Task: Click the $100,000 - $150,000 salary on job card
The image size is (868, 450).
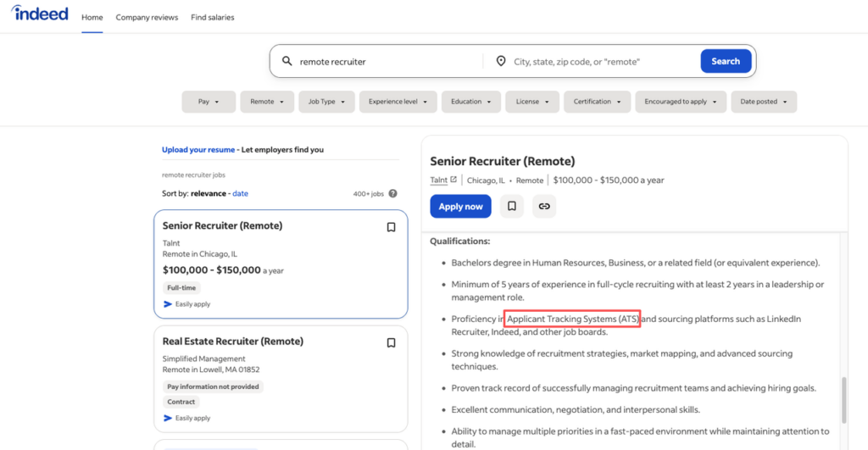Action: click(211, 270)
